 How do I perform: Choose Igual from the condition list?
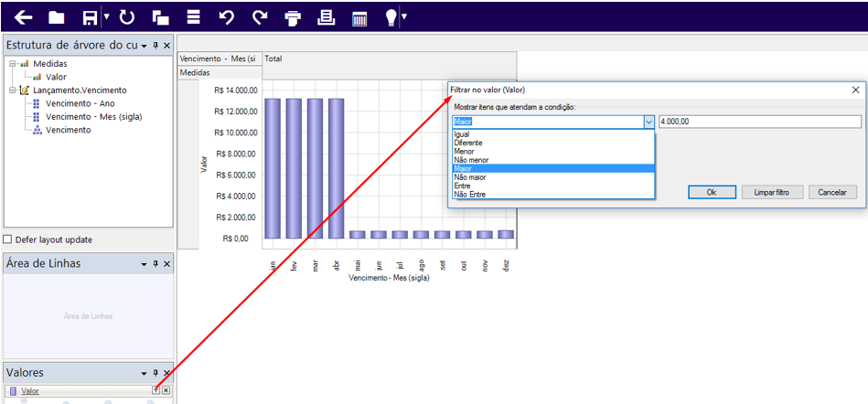[x=553, y=134]
